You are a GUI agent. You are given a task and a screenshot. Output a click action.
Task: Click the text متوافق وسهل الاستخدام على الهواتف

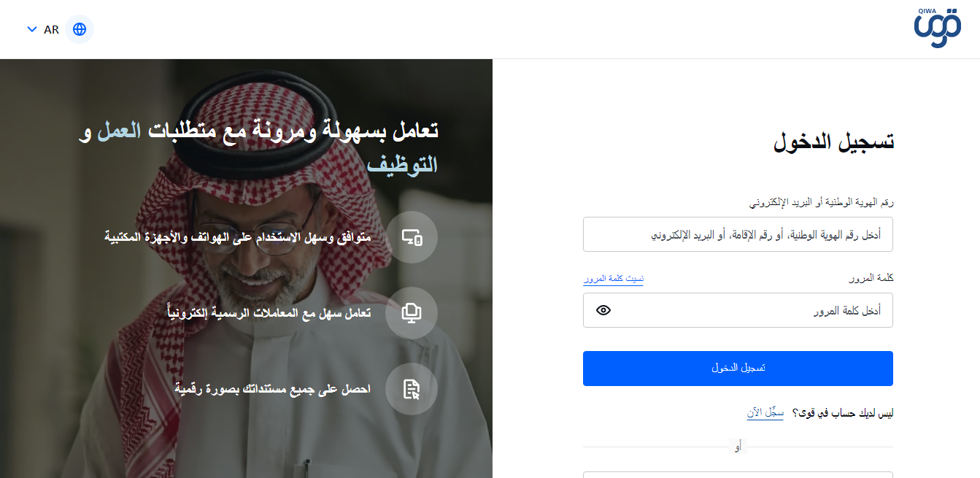(x=238, y=237)
